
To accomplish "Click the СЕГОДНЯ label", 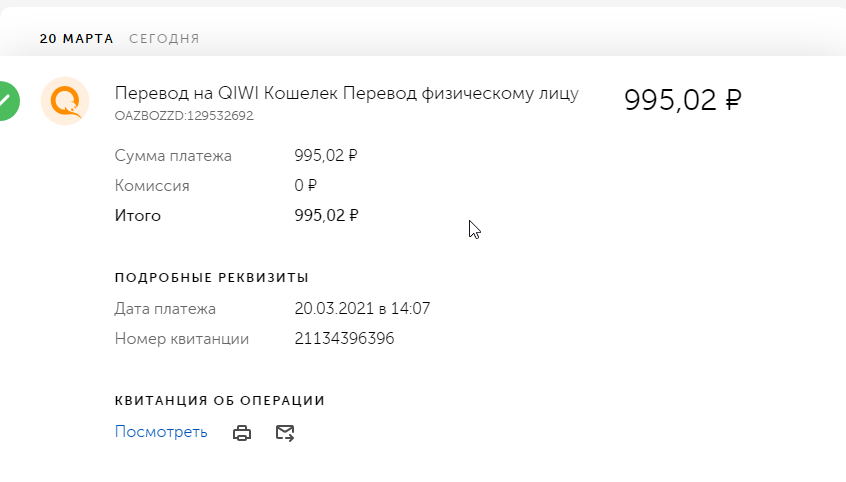I will point(165,39).
